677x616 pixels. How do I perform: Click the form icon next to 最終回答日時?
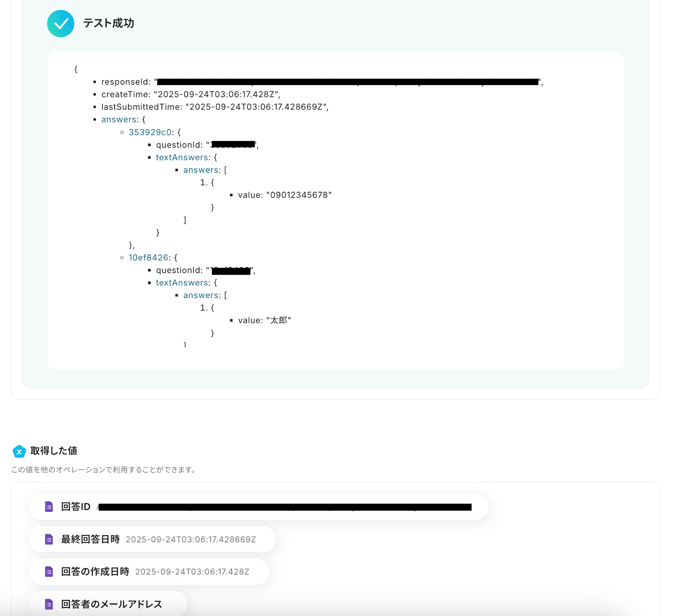tap(49, 539)
